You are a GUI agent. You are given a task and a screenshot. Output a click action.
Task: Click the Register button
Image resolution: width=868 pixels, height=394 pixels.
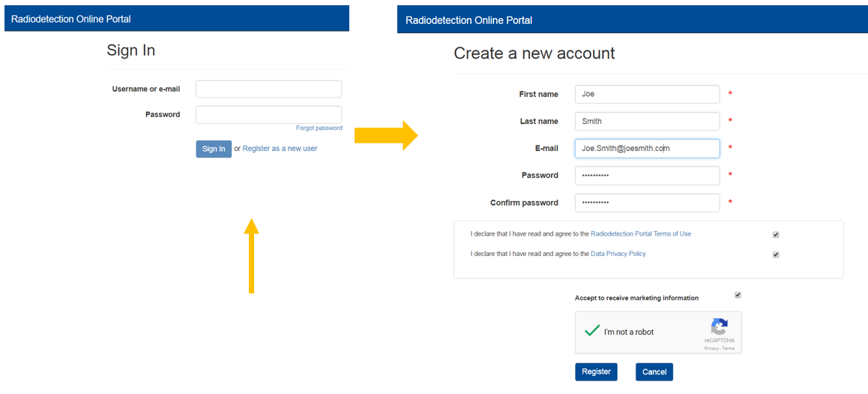pos(596,371)
